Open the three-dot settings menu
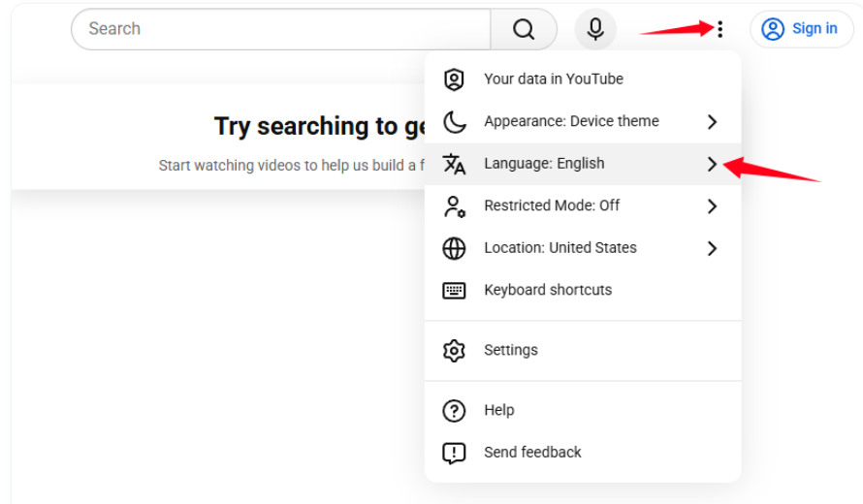 click(719, 29)
